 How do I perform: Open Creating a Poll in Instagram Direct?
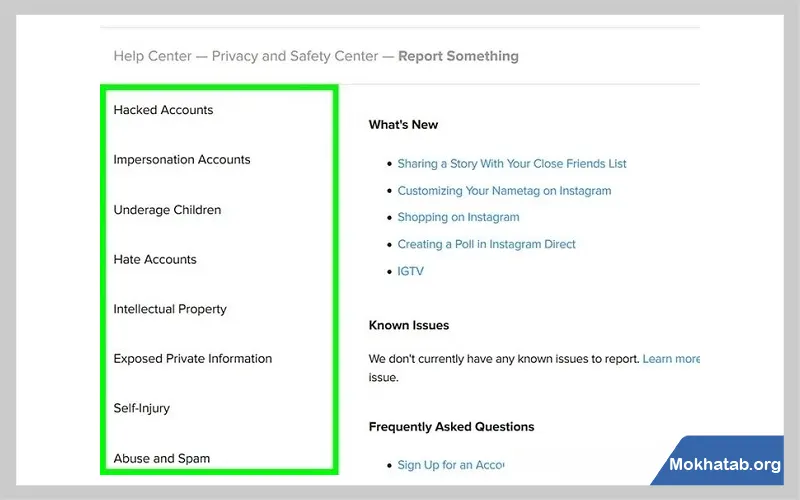(486, 244)
